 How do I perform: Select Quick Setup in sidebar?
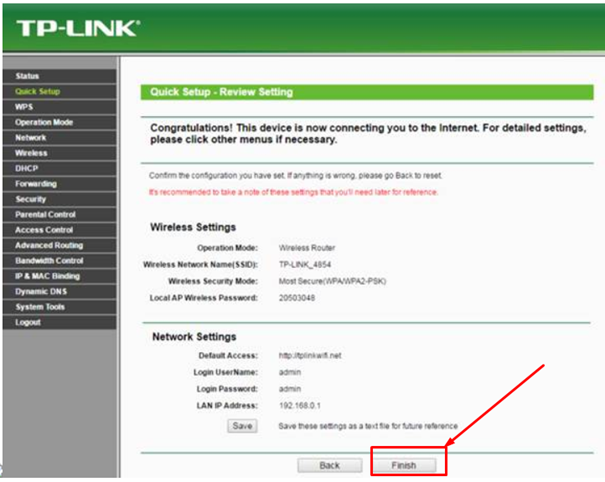point(59,91)
